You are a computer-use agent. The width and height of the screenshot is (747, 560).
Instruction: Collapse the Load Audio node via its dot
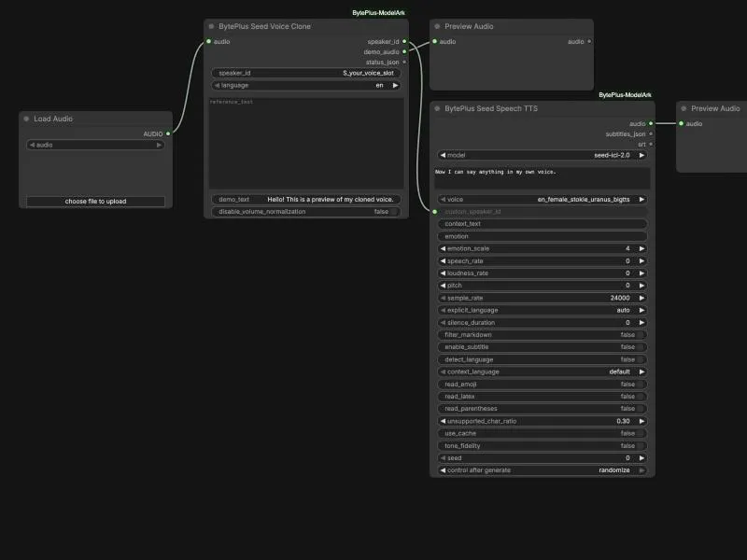coord(26,119)
